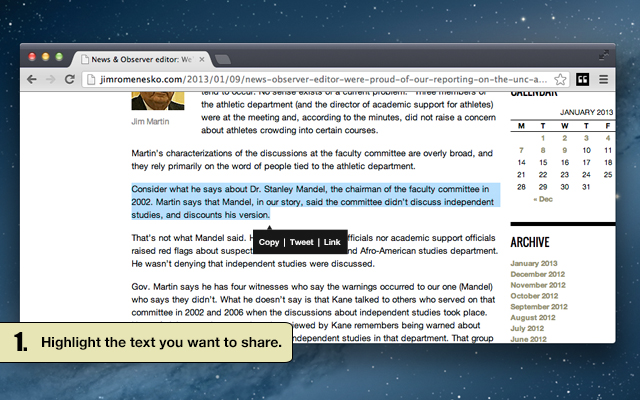Select the News & Observer editor tab
Screen dimensions: 640x400
pos(141,60)
